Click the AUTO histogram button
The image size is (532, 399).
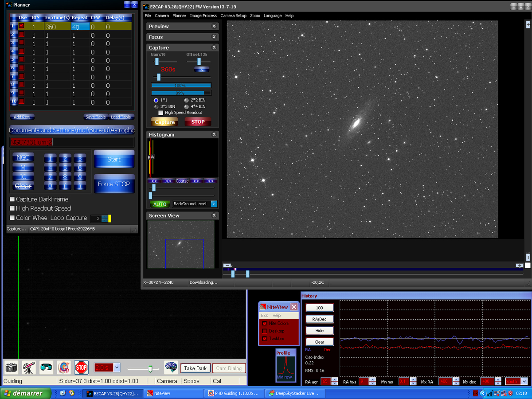pos(160,204)
